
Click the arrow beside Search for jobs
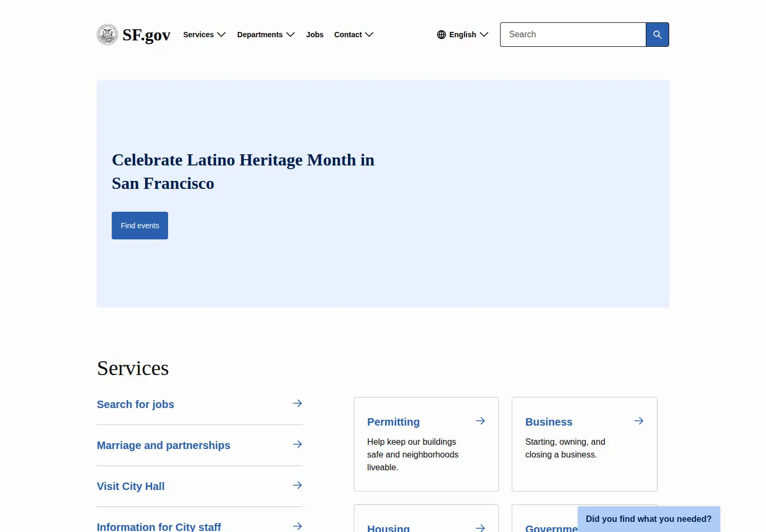click(x=297, y=403)
